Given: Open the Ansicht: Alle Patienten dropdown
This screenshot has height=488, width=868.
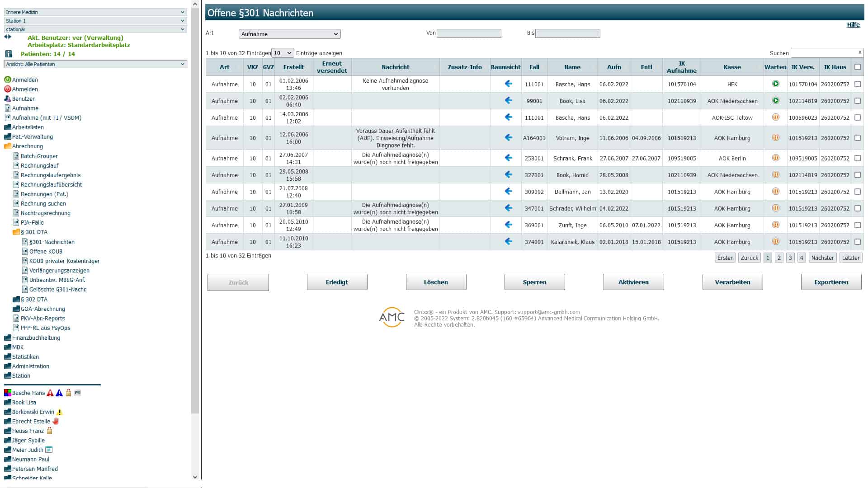Looking at the screenshot, I should [95, 64].
